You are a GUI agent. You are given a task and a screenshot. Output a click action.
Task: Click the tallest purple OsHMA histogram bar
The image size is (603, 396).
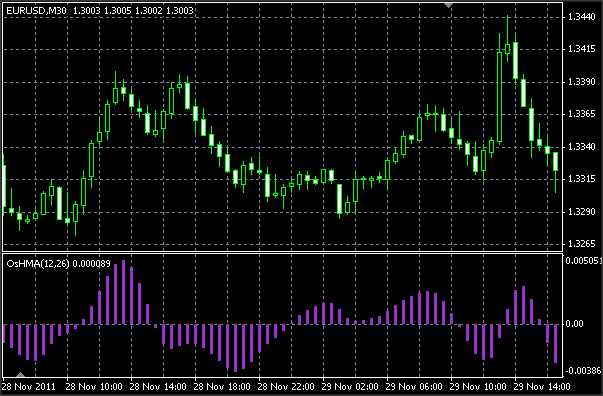(x=123, y=292)
